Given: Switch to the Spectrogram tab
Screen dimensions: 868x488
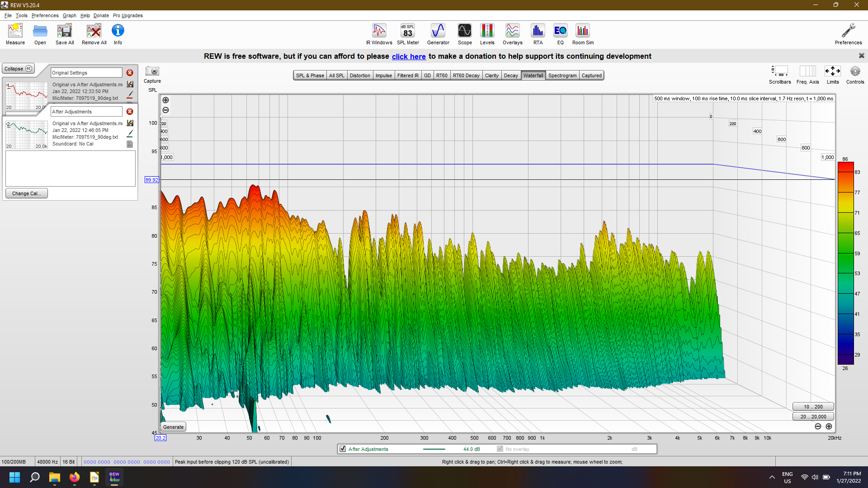Looking at the screenshot, I should pos(562,75).
